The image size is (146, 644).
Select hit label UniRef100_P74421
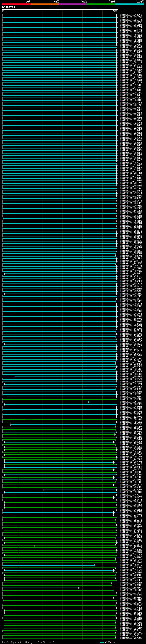tap(131, 324)
